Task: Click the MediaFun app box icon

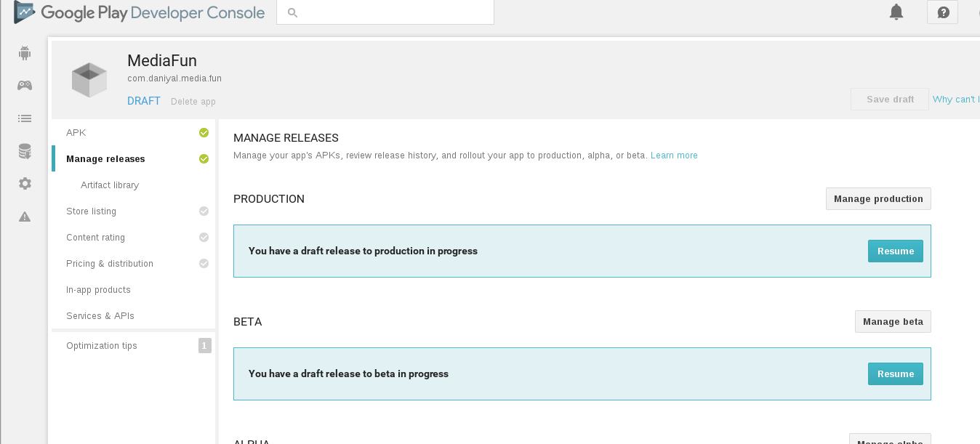Action: coord(89,79)
